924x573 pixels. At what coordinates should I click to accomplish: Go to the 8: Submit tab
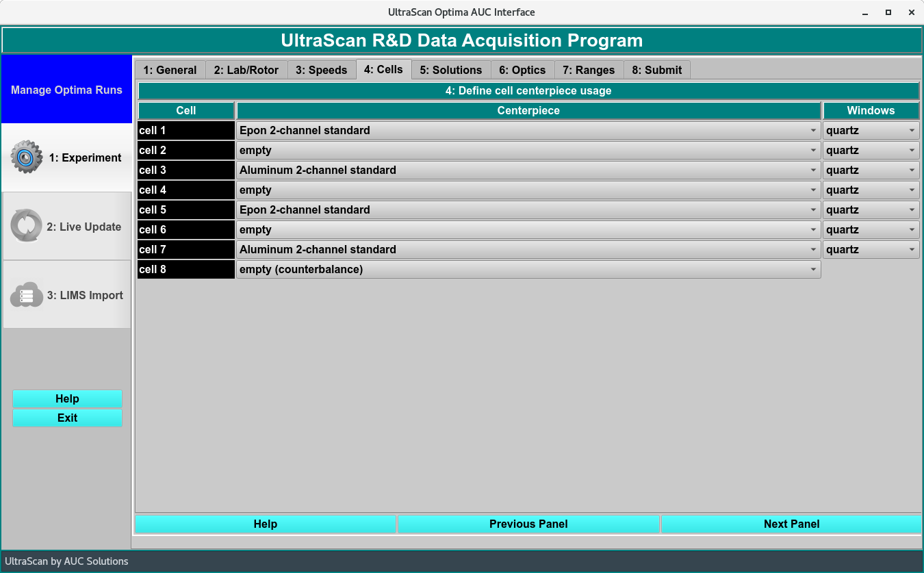(x=656, y=70)
